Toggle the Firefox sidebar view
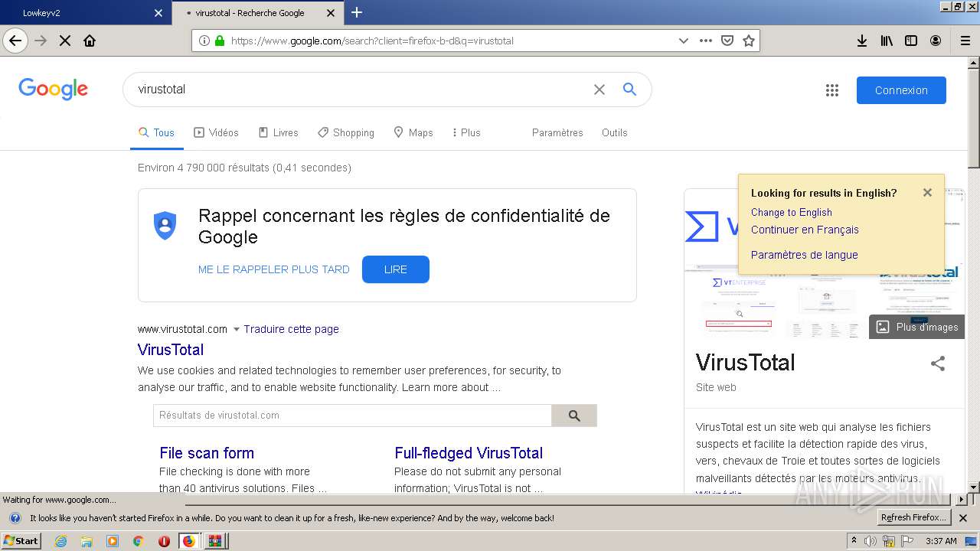Image resolution: width=980 pixels, height=551 pixels. [x=911, y=41]
